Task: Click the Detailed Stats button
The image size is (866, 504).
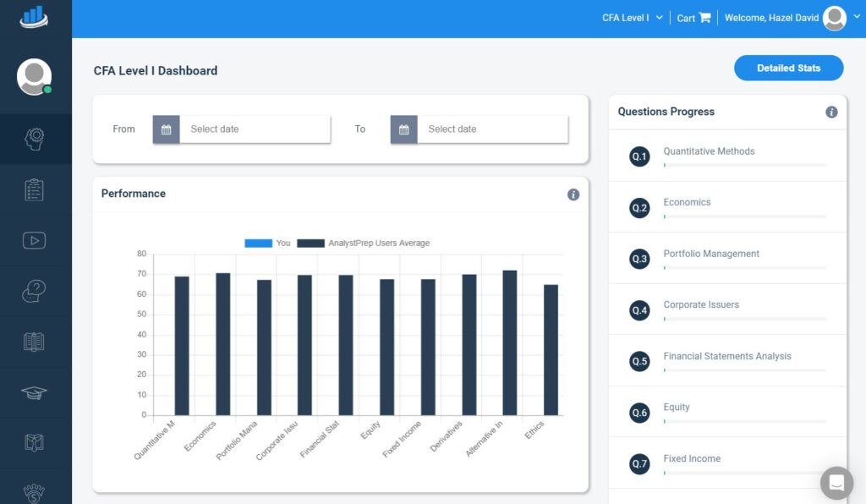Action: pos(788,68)
